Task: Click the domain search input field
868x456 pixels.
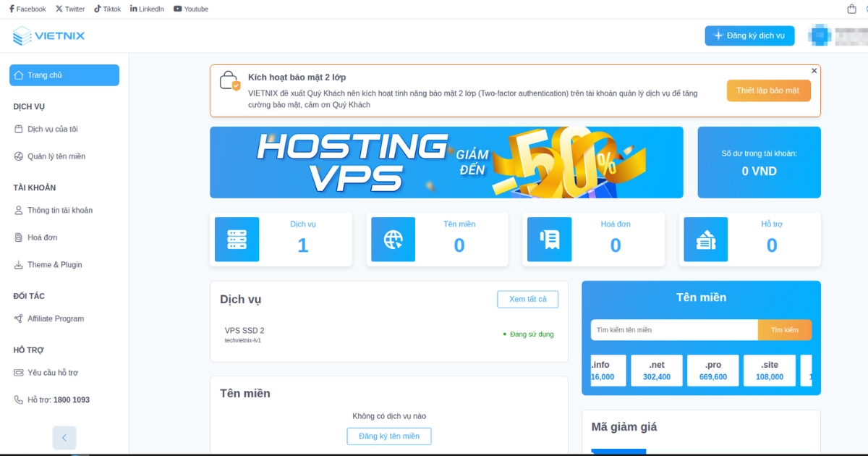Action: (673, 329)
